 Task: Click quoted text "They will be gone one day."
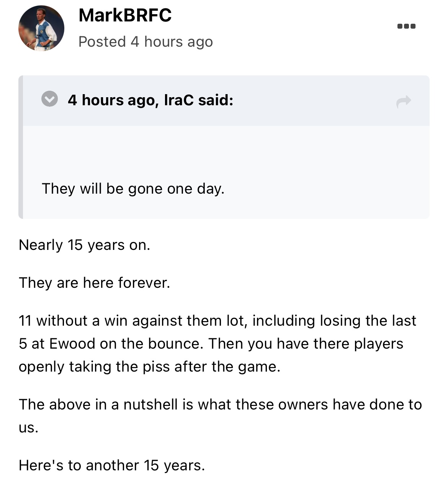[133, 189]
